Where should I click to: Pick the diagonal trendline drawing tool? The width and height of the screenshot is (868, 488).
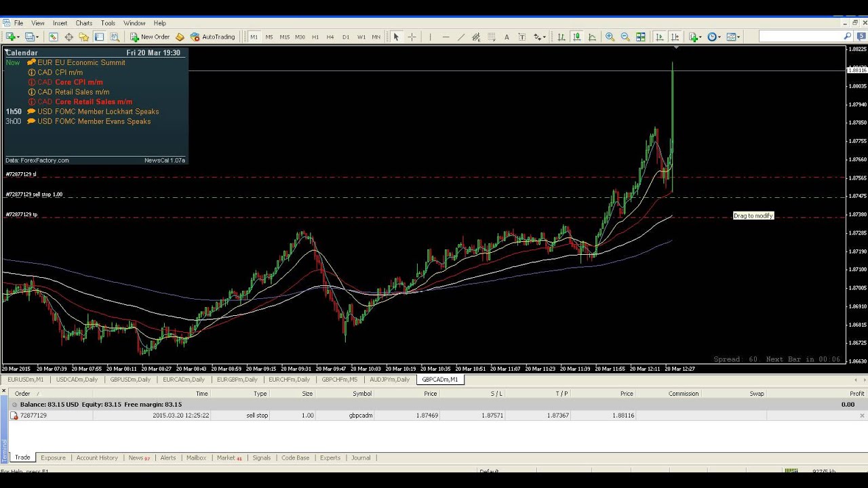(x=461, y=37)
